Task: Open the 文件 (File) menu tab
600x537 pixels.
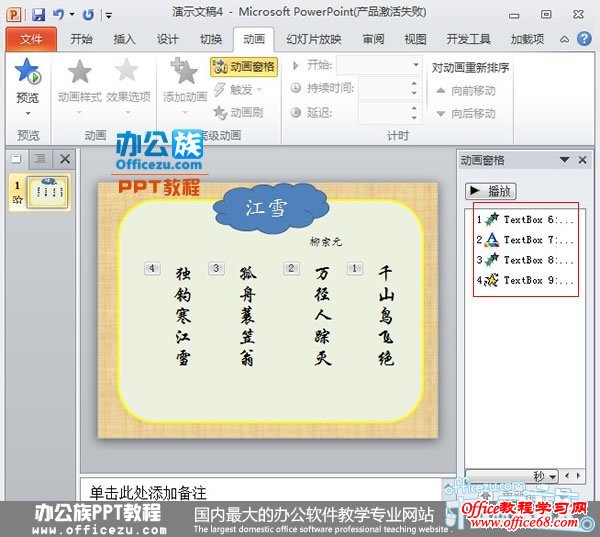Action: tap(31, 39)
